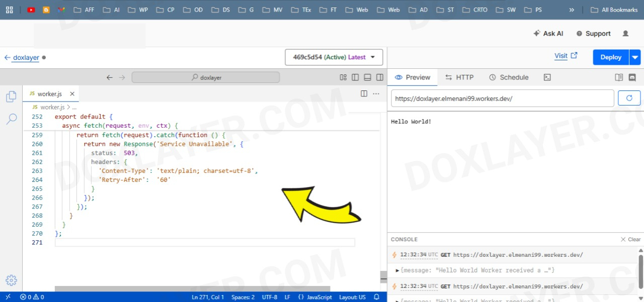644x302 pixels.
Task: Switch to the Preview tab
Action: (413, 77)
